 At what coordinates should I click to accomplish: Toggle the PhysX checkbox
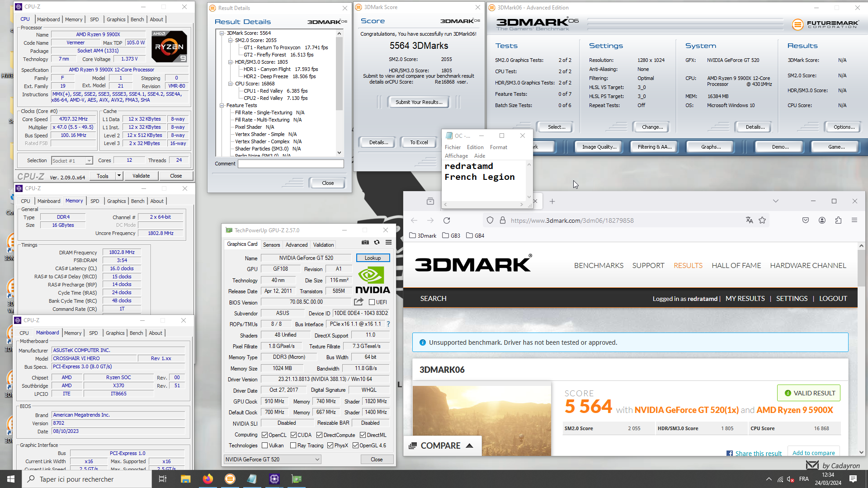click(x=330, y=445)
